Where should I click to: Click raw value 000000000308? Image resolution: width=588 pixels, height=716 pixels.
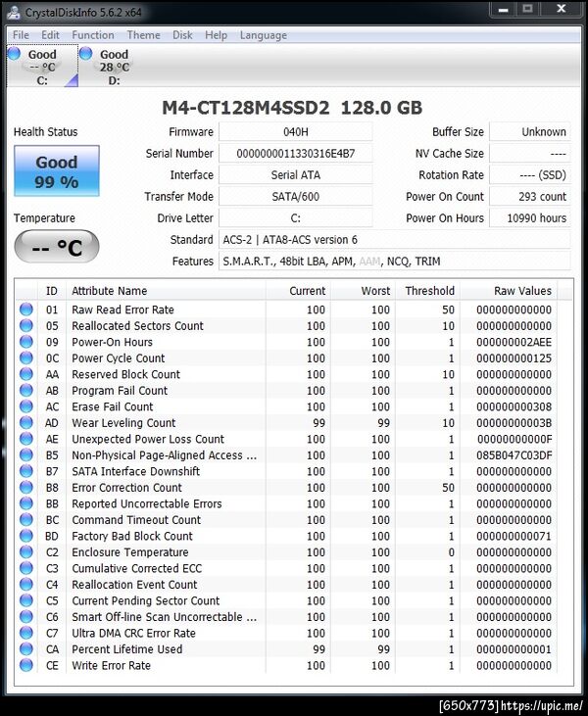(x=514, y=406)
